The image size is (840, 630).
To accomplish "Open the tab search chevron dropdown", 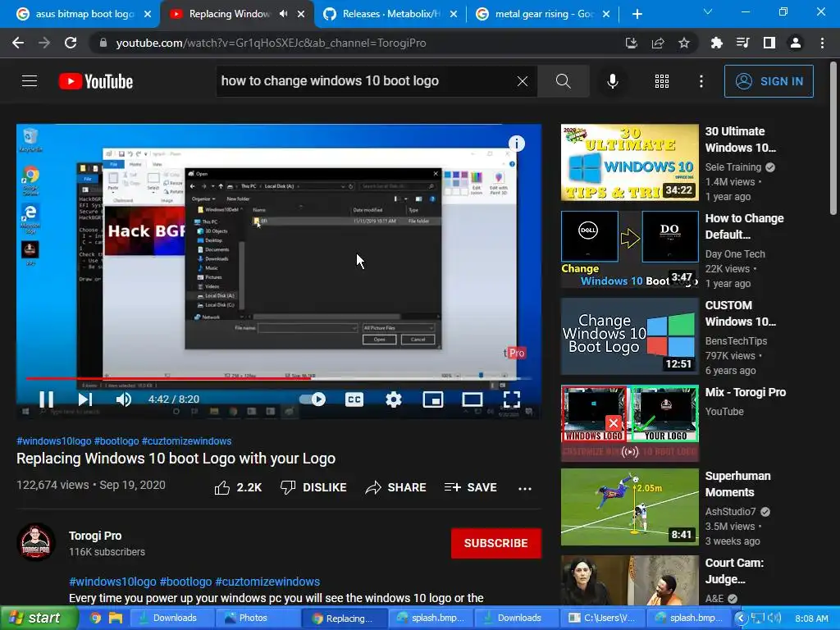I will (708, 11).
